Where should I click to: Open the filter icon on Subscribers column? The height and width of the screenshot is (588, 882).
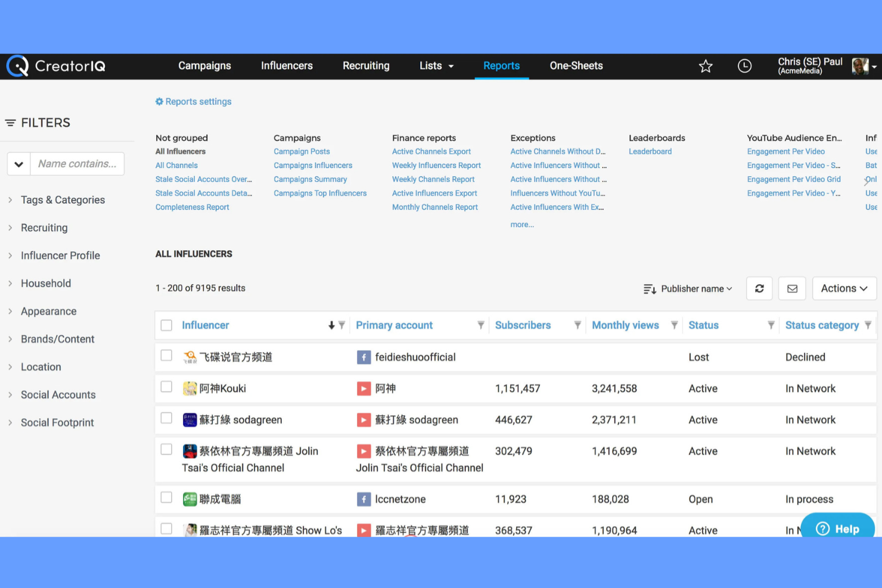click(x=577, y=325)
